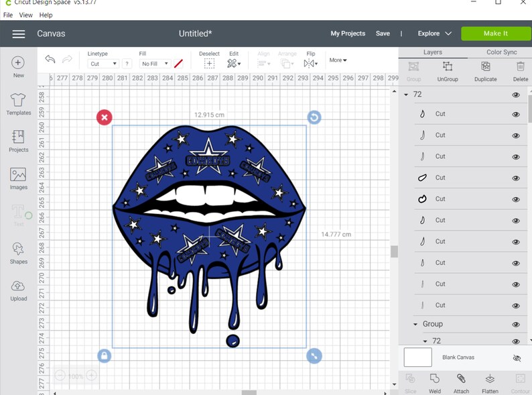The height and width of the screenshot is (395, 532).
Task: Click the Make It button
Action: click(496, 34)
